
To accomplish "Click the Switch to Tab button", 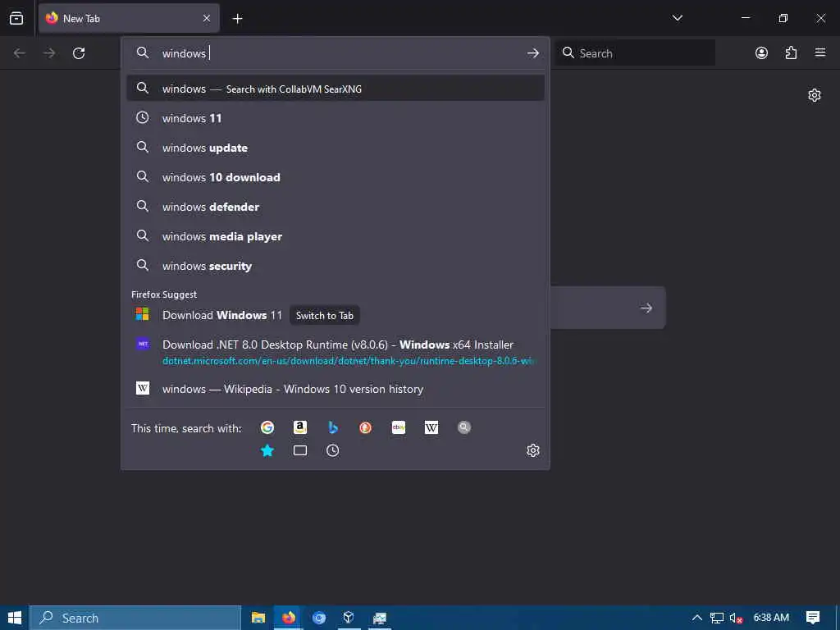I will pyautogui.click(x=325, y=316).
